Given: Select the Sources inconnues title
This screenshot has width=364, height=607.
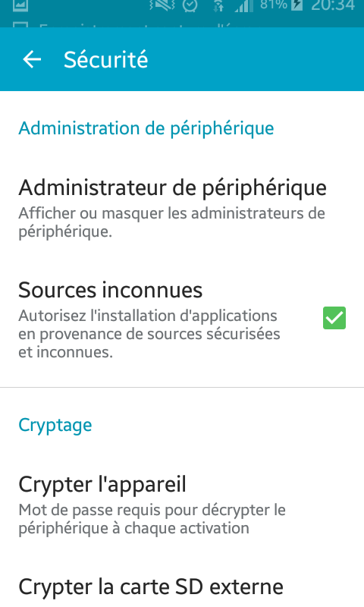Looking at the screenshot, I should [x=110, y=290].
